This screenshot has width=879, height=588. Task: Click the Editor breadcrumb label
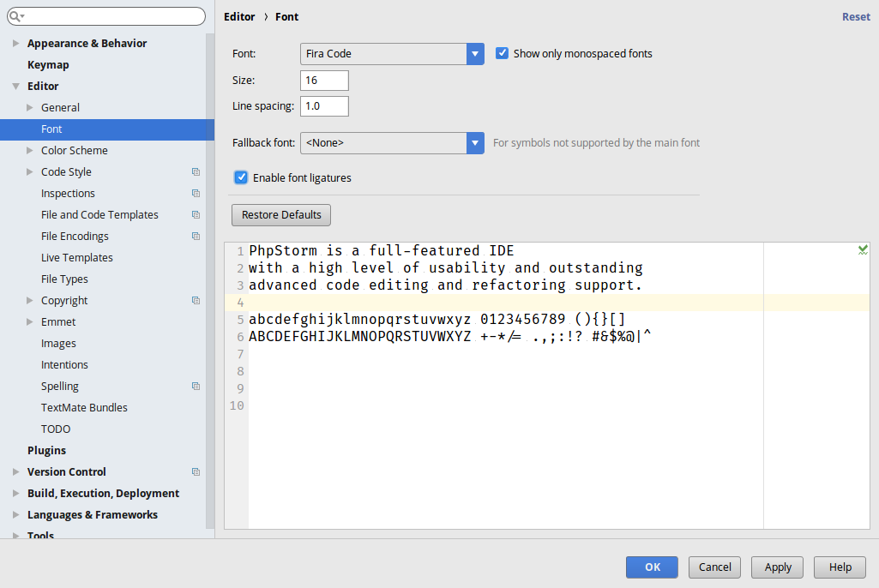(239, 17)
